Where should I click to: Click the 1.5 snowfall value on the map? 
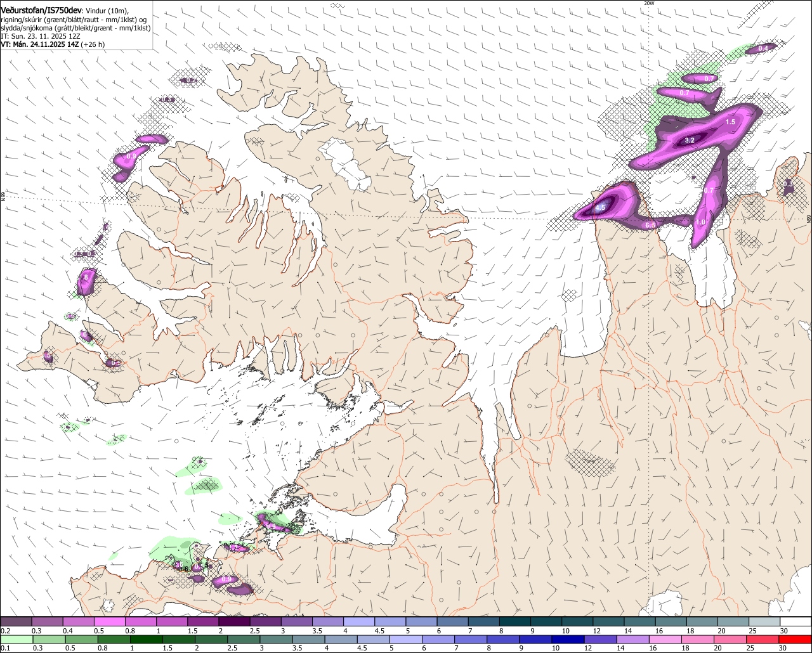tap(730, 122)
